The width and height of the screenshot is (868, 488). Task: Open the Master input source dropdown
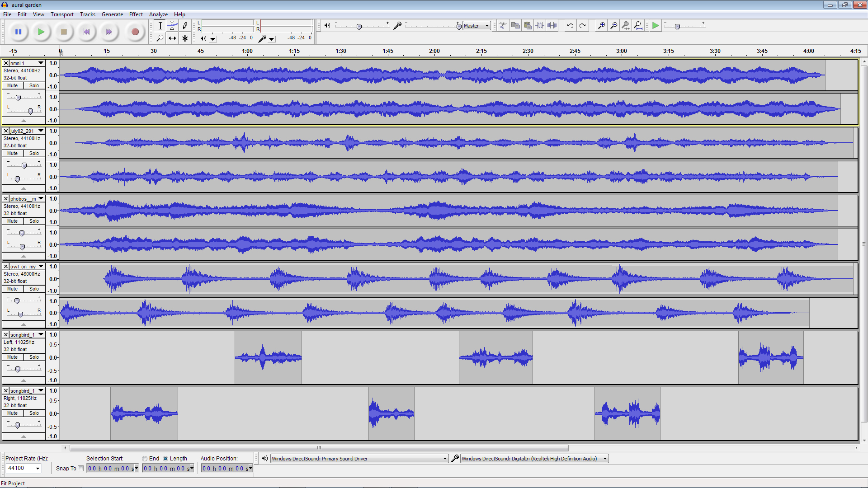pos(476,26)
